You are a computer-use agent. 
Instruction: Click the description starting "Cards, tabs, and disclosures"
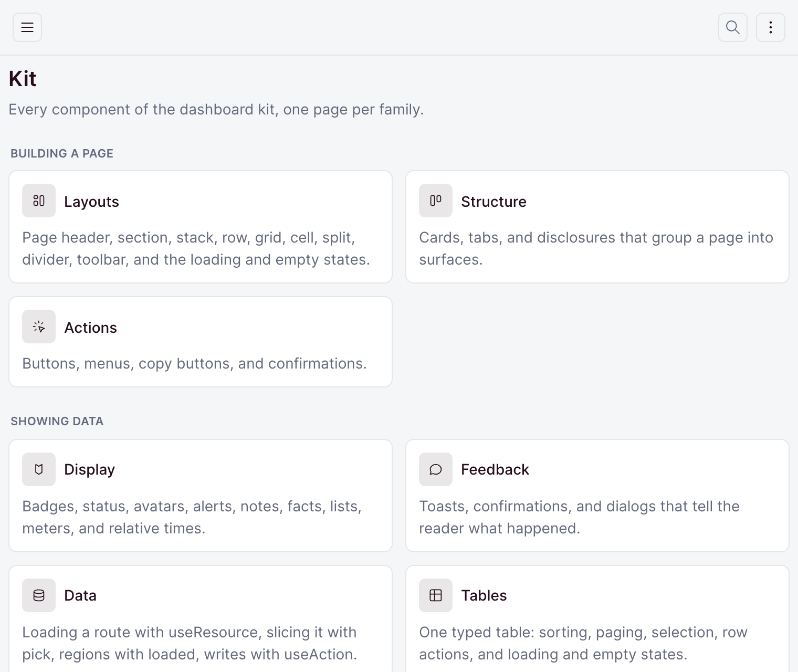[x=596, y=248]
